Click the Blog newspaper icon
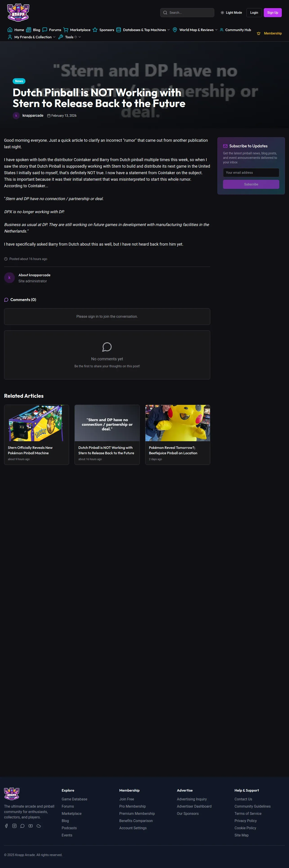The height and width of the screenshot is (868, 289). point(29,30)
